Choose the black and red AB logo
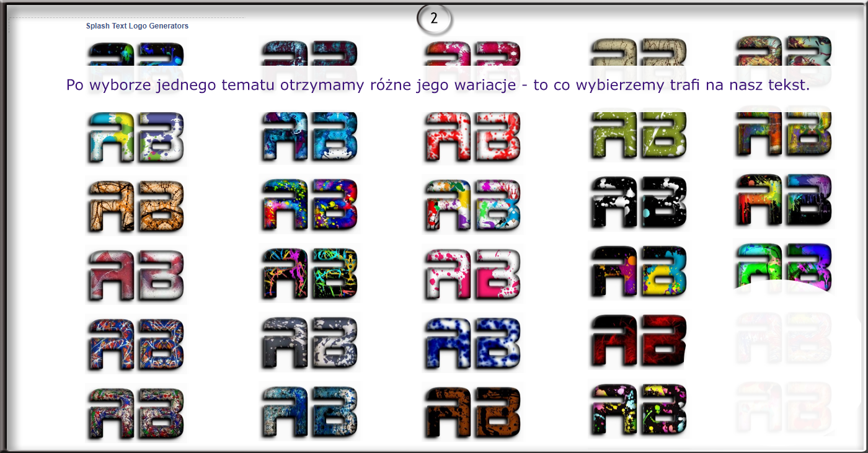This screenshot has height=453, width=868. (639, 341)
